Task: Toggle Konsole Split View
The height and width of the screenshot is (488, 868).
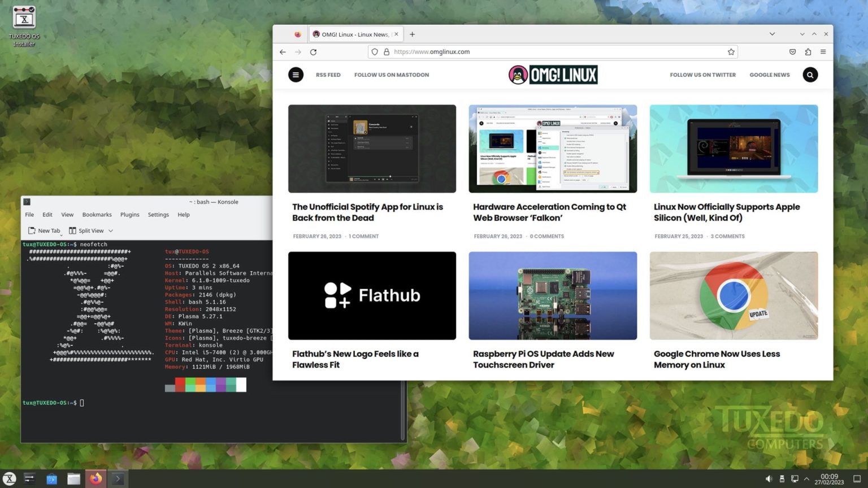Action: tap(90, 230)
